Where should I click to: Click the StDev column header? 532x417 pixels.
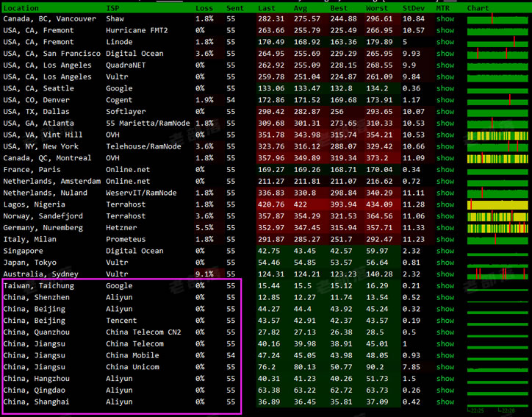pyautogui.click(x=413, y=8)
